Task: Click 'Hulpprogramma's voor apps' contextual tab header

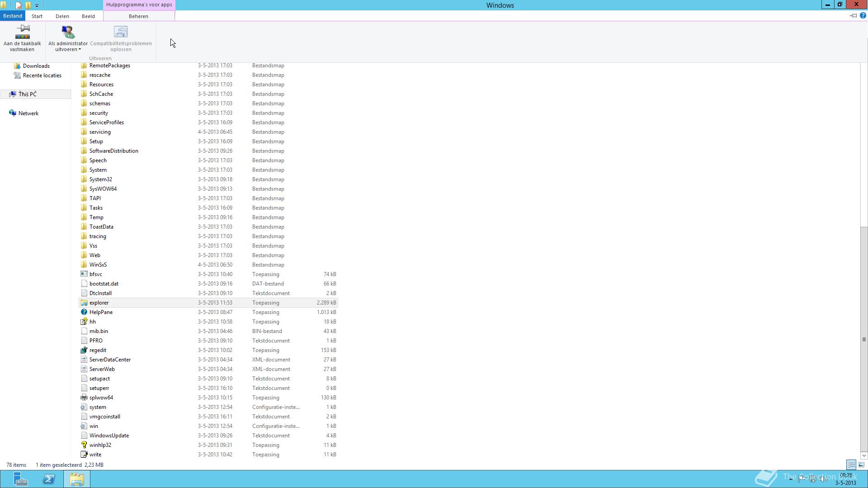Action: (139, 5)
